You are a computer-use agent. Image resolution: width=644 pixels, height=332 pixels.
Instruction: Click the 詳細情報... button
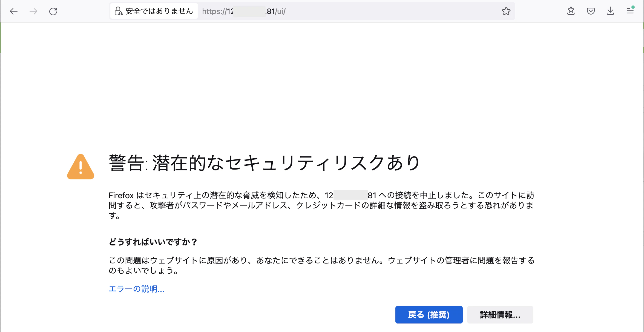pyautogui.click(x=500, y=315)
